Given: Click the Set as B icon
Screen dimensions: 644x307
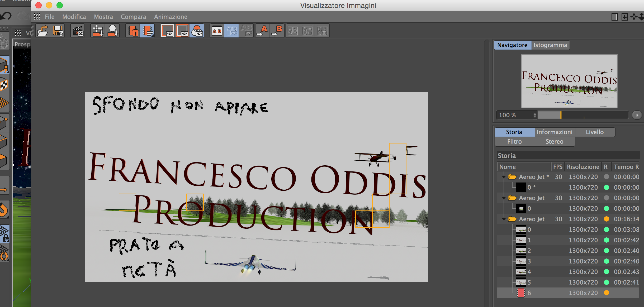Looking at the screenshot, I should point(277,31).
